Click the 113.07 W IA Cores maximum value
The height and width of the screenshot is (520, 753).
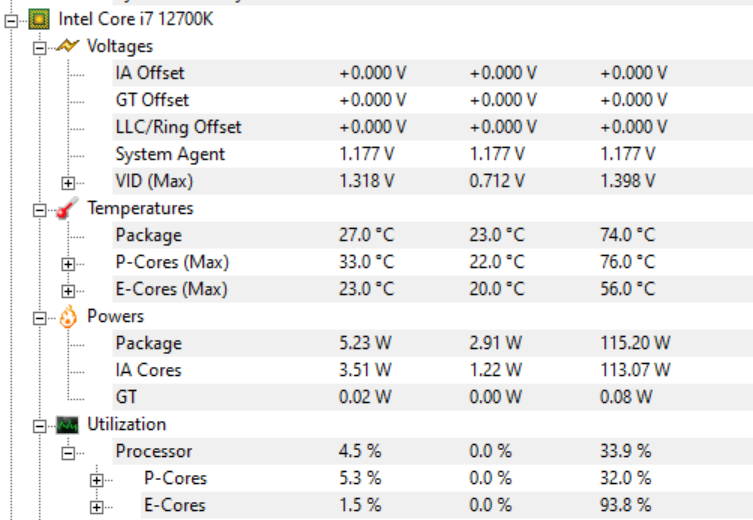point(635,370)
